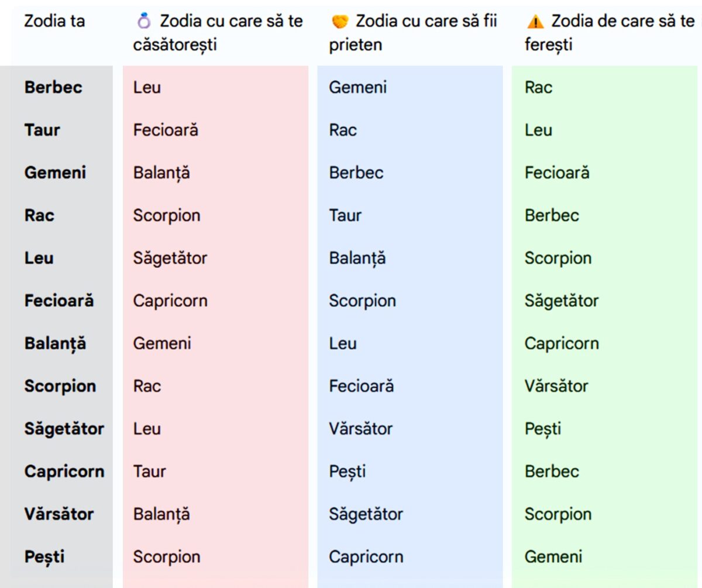This screenshot has width=702, height=588.
Task: Select the bold Taur row label
Action: click(x=42, y=130)
